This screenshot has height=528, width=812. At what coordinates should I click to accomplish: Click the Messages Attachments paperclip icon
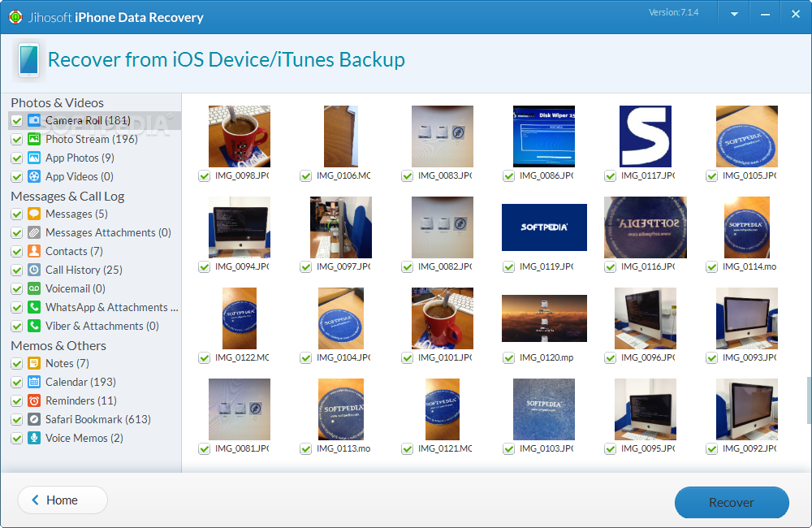tap(34, 232)
